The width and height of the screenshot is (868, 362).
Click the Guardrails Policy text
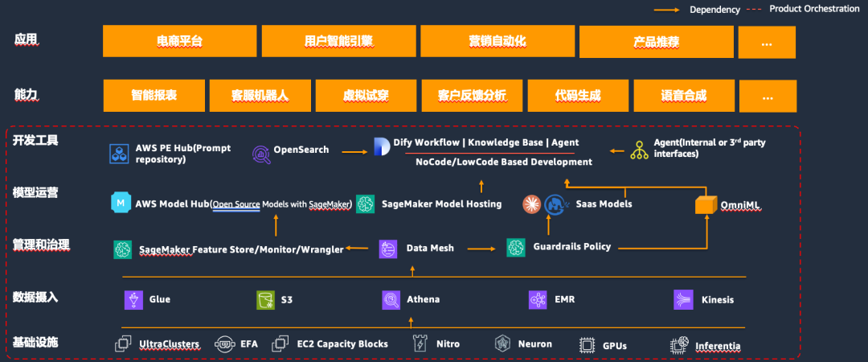pyautogui.click(x=572, y=246)
